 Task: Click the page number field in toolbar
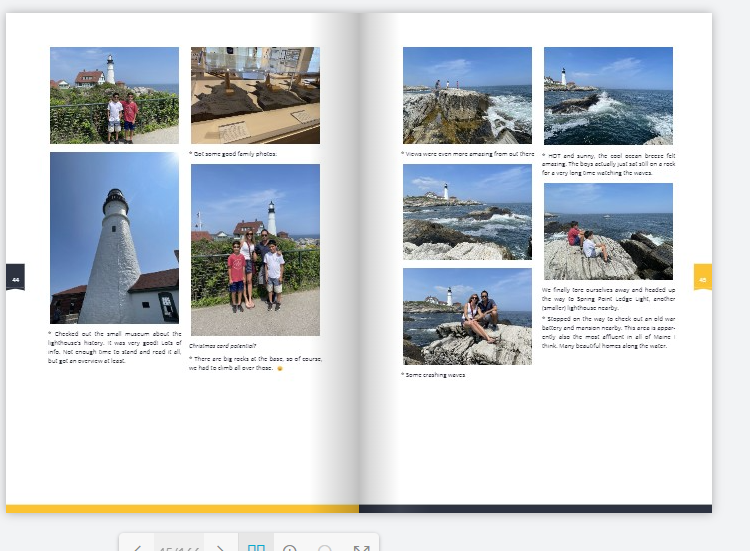[179, 546]
